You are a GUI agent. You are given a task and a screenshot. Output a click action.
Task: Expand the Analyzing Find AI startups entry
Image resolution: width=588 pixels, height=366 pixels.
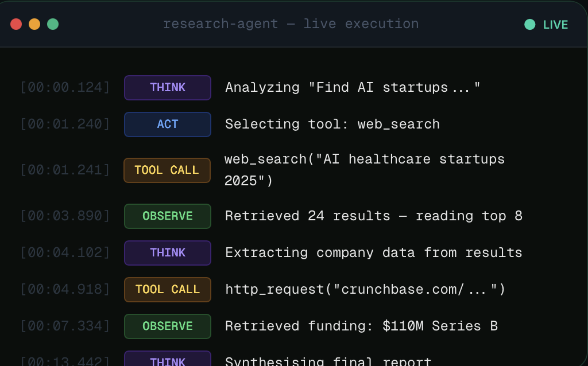(353, 87)
